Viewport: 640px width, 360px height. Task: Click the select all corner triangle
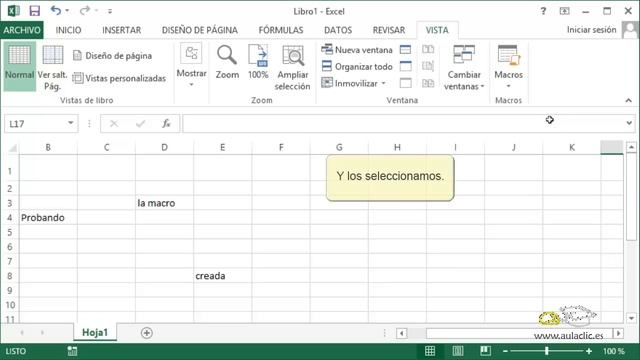[12, 147]
